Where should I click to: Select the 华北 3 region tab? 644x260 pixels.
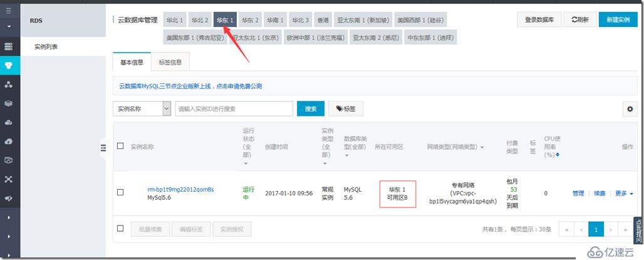301,19
